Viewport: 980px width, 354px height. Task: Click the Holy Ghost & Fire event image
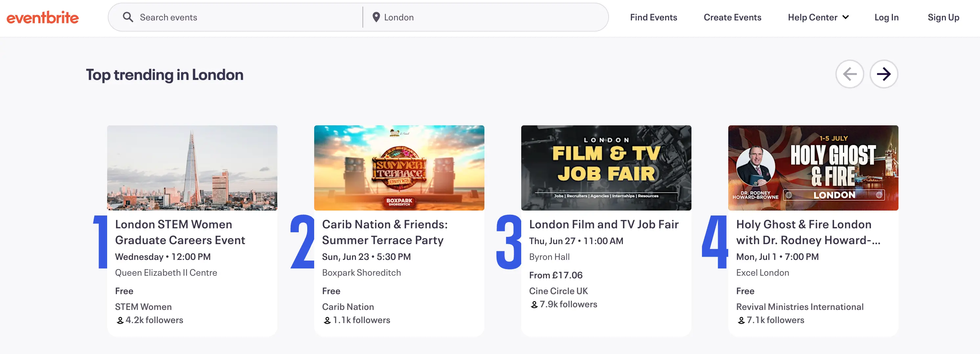coord(813,167)
